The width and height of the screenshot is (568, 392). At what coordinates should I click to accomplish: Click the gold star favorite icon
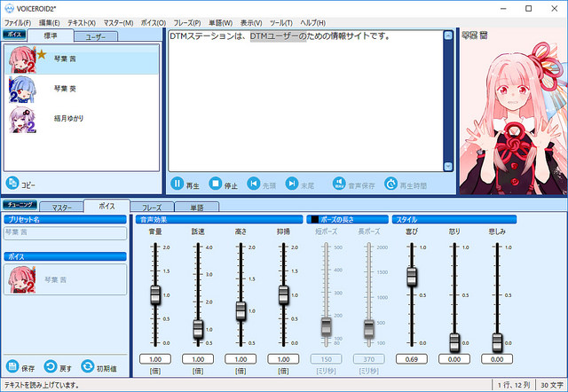pyautogui.click(x=42, y=54)
